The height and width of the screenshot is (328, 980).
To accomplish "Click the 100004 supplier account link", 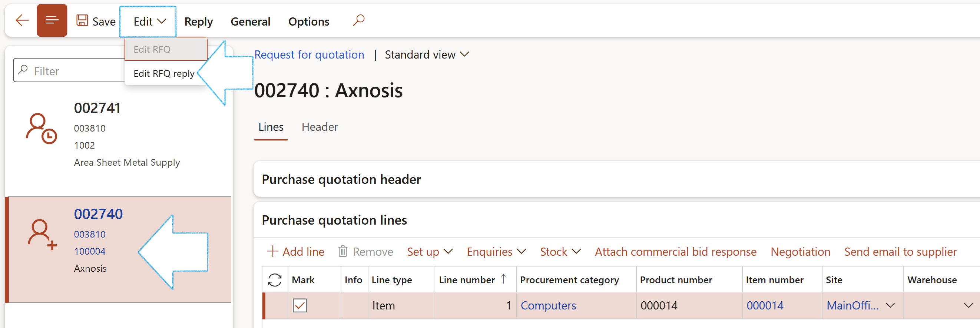I will pos(90,251).
